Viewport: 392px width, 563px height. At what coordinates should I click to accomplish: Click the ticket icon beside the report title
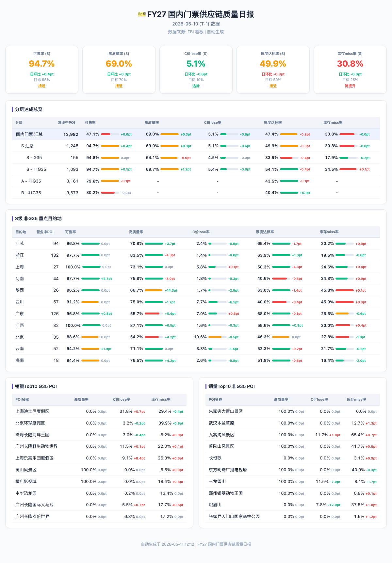point(142,14)
